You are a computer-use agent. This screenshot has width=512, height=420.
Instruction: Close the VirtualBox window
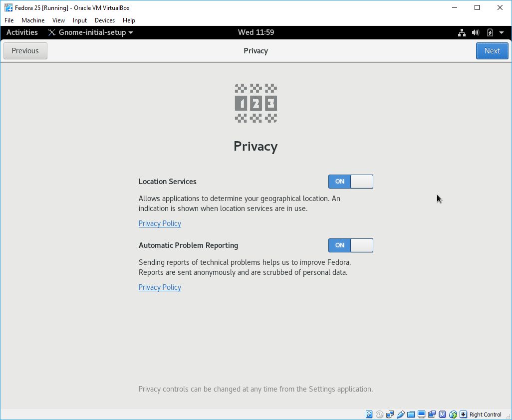500,7
